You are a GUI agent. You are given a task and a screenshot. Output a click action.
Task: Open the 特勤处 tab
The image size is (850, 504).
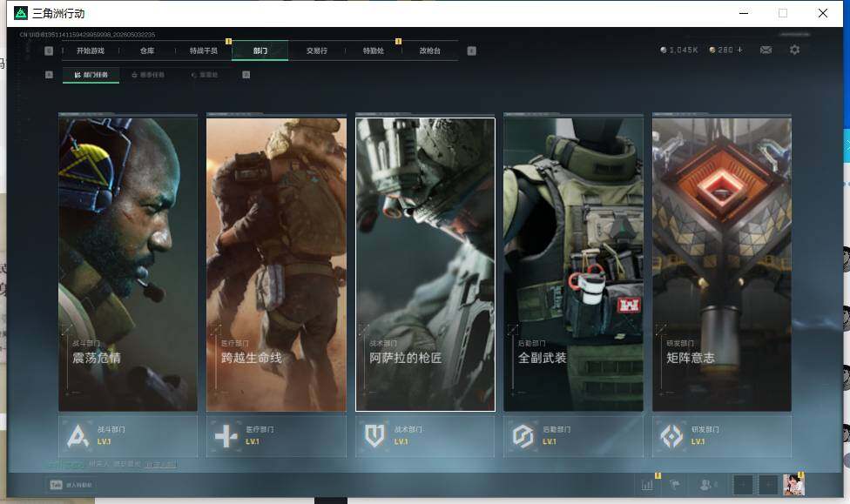click(x=373, y=50)
